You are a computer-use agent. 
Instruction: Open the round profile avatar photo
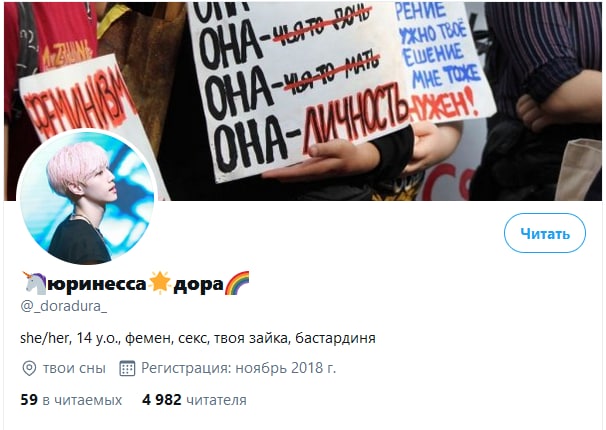pyautogui.click(x=87, y=197)
